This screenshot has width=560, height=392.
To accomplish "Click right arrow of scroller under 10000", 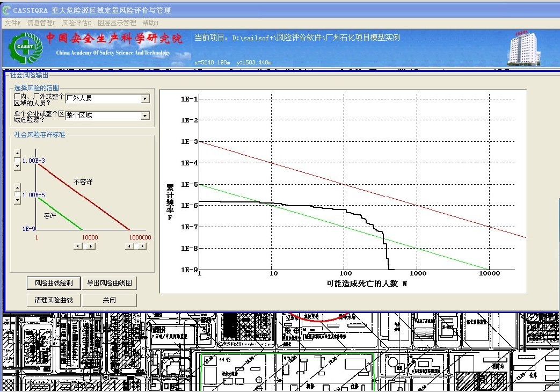I will (x=91, y=246).
